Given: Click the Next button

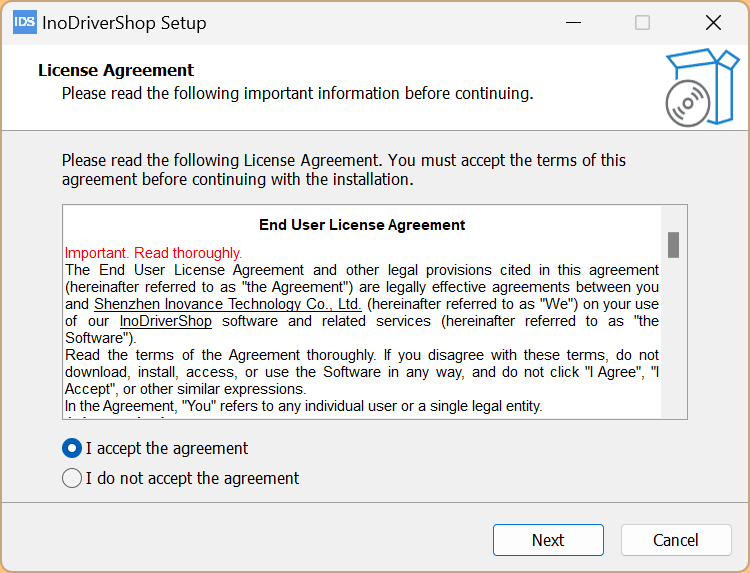Looking at the screenshot, I should (548, 540).
